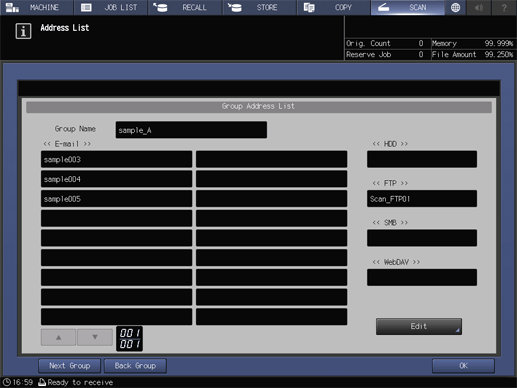The image size is (517, 388).
Task: Go to Back Group
Action: pos(135,366)
